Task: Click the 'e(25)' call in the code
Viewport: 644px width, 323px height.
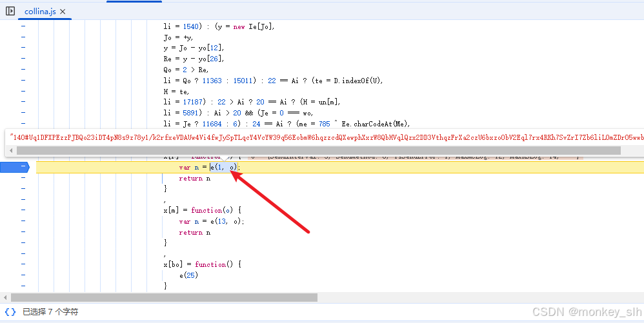Action: tap(188, 275)
